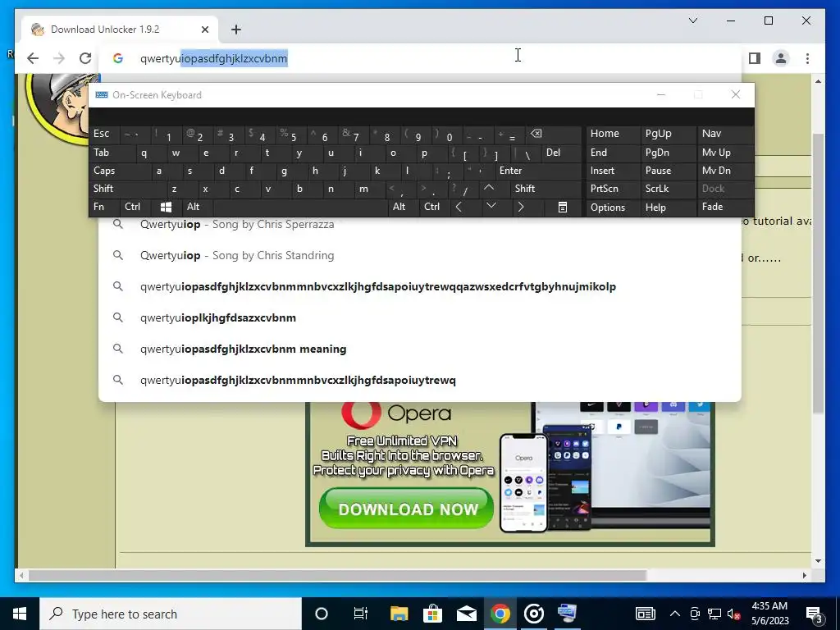Click inside the address bar text
The width and height of the screenshot is (840, 630).
tap(213, 58)
